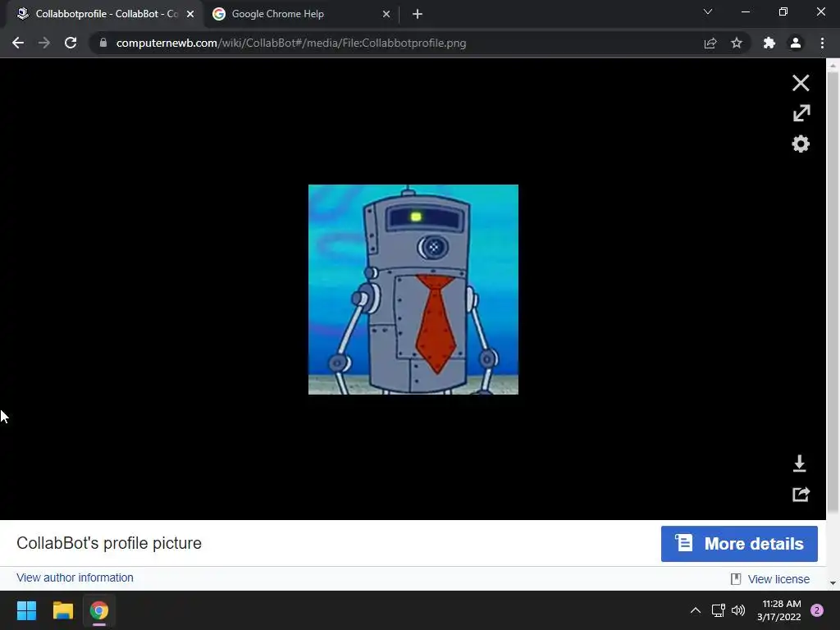Screen dimensions: 840x630
Task: Click the page vertical scrollbar
Action: (833, 292)
